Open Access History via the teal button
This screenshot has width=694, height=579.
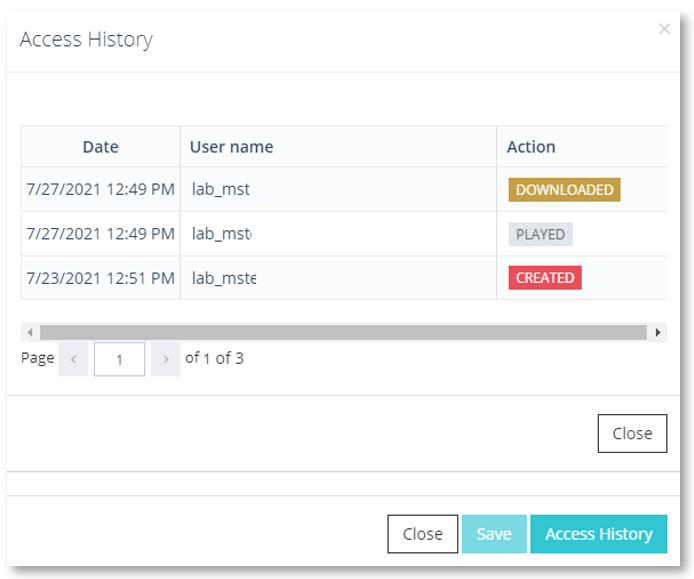click(x=599, y=534)
